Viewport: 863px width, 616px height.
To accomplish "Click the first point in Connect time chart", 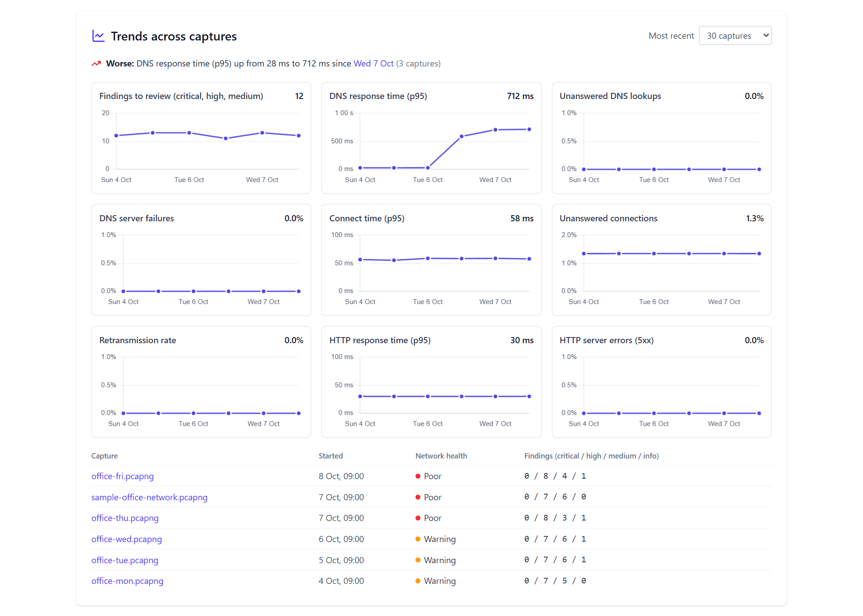I will [x=360, y=260].
